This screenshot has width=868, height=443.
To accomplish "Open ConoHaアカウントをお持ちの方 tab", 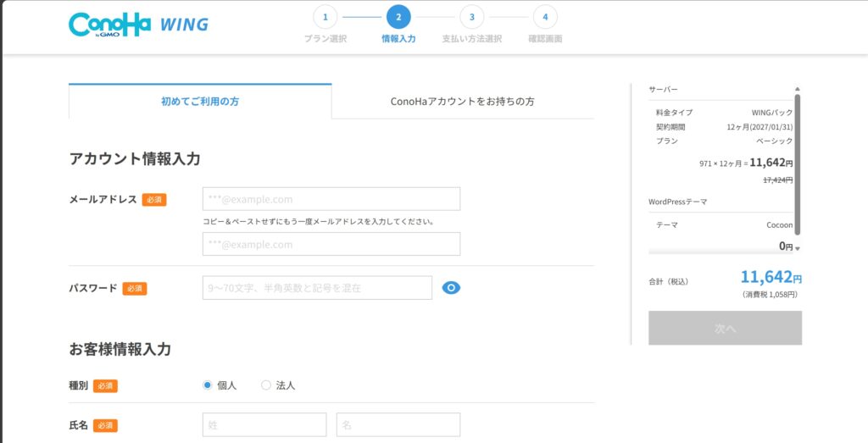I will 463,102.
